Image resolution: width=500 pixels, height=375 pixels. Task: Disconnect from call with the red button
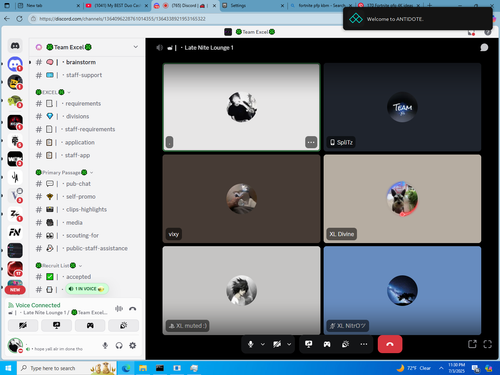point(390,344)
